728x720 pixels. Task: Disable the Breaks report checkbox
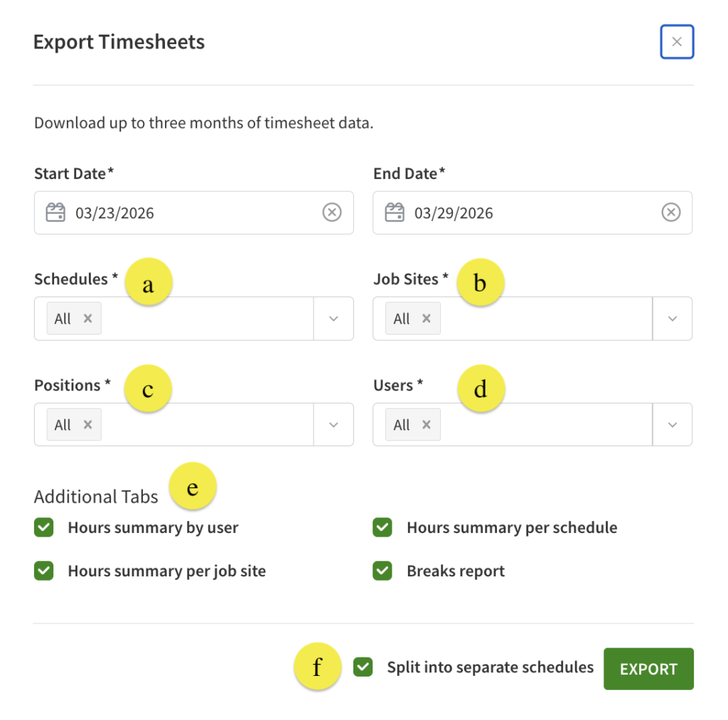(382, 571)
